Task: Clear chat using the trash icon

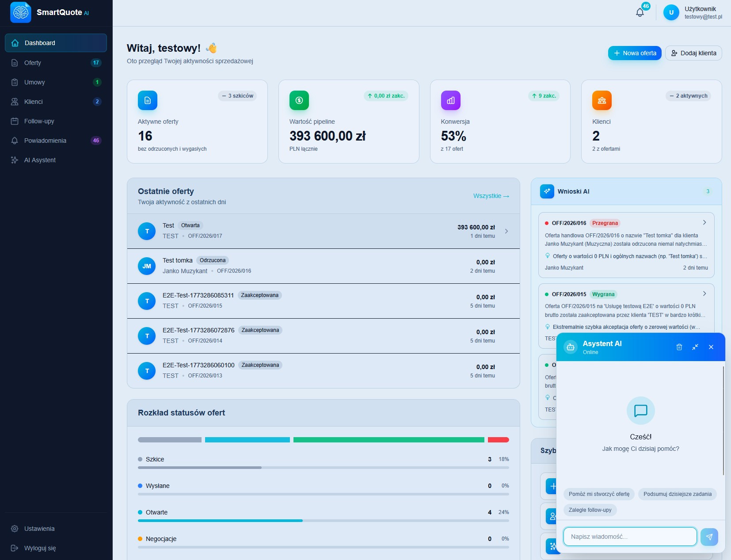Action: 679,347
